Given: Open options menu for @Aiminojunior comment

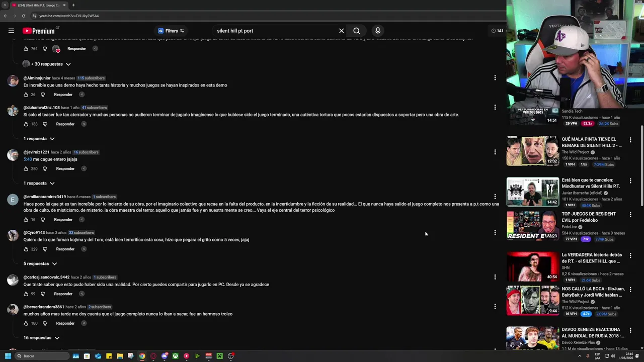Looking at the screenshot, I should pyautogui.click(x=495, y=78).
